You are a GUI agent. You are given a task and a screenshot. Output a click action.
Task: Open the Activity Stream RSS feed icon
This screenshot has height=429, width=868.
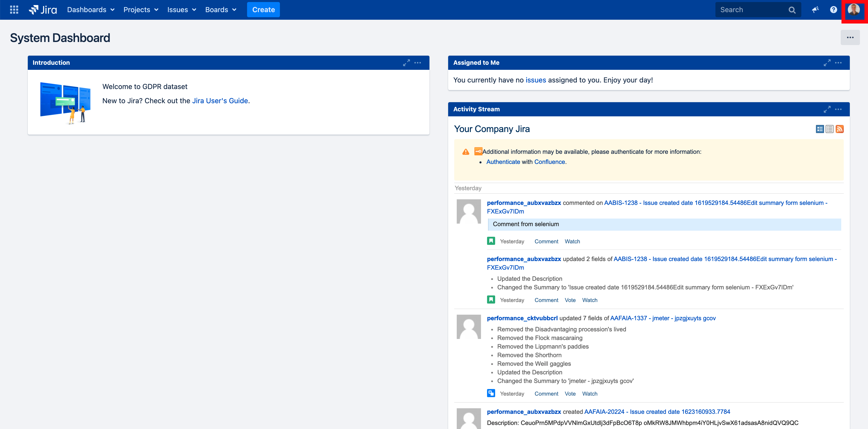pyautogui.click(x=839, y=129)
